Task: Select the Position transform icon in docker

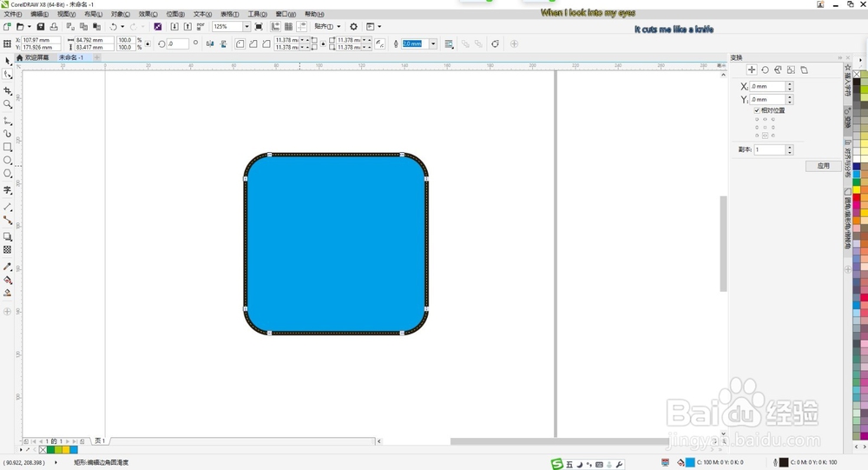Action: [x=752, y=70]
